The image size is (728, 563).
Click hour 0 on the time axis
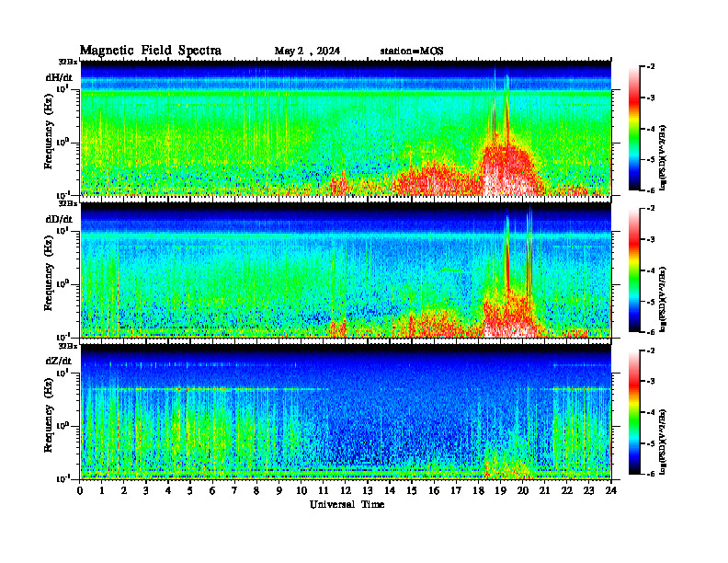pos(80,491)
